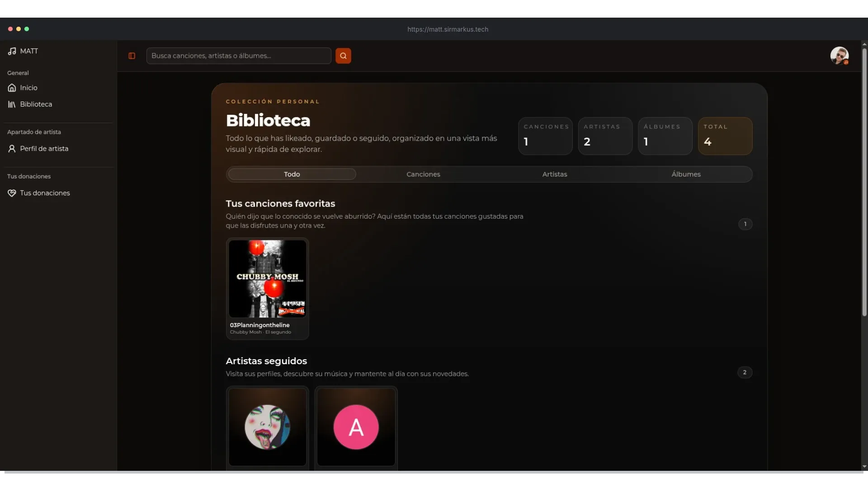Click the Biblioteca library icon

(12, 104)
